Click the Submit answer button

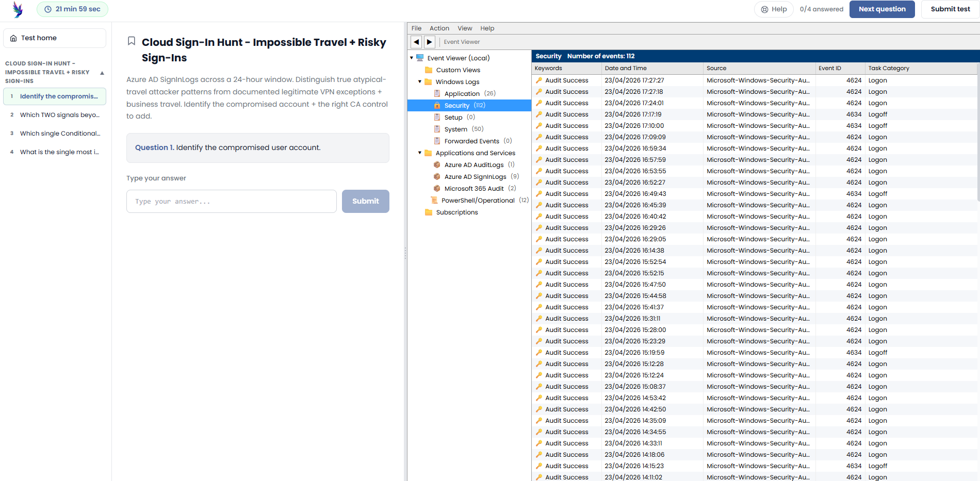pos(366,201)
